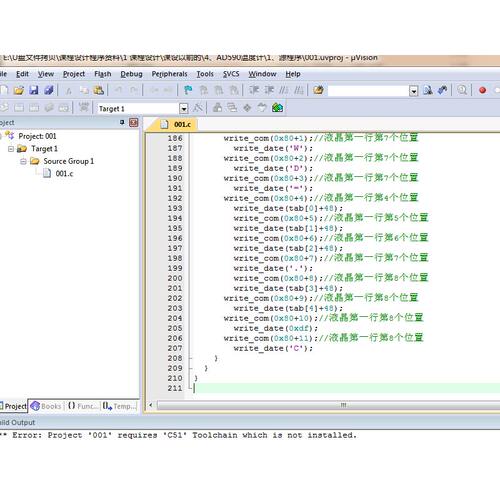
Task: Collapse the Target 1 tree node
Action: (11, 149)
